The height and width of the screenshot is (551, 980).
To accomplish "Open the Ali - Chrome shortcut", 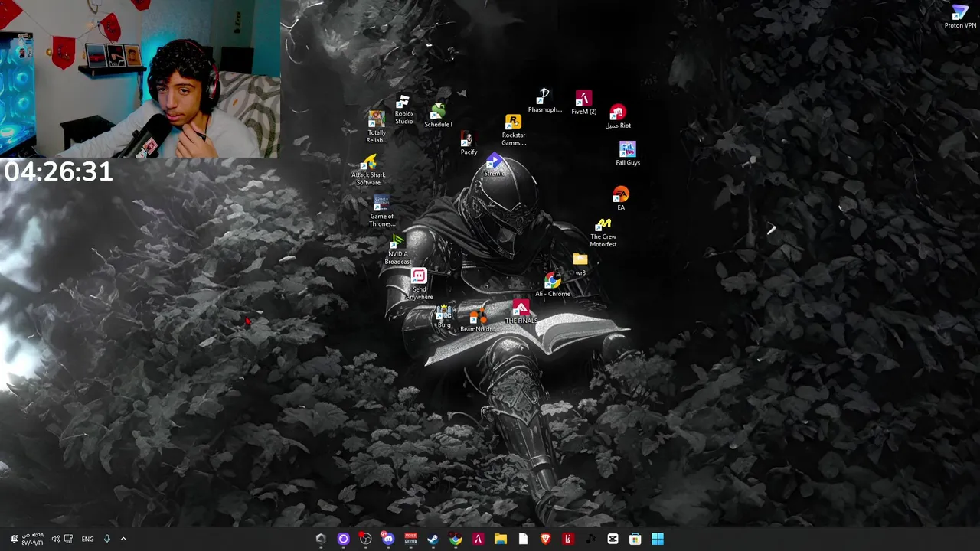I will coord(552,285).
